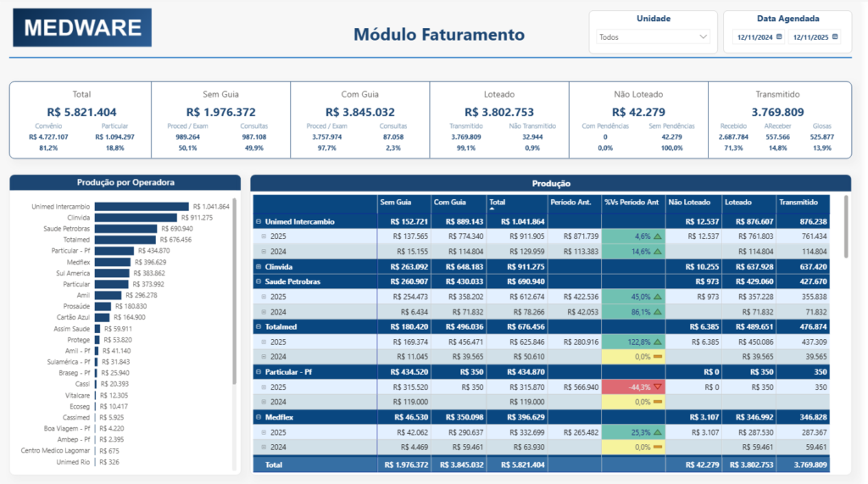Screen dimensions: 868x484
Task: Click Produção table vertical scrollbar thumb
Action: coord(845,226)
